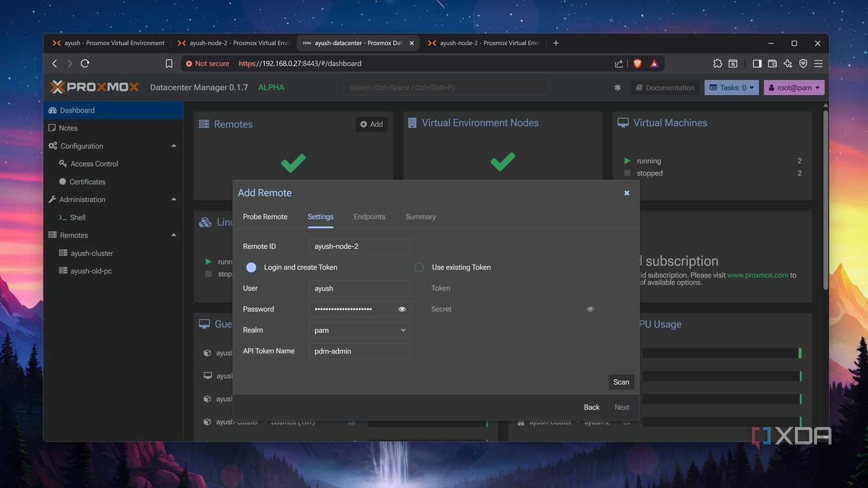The image size is (868, 488).
Task: Click the Search box in header
Action: tap(446, 87)
